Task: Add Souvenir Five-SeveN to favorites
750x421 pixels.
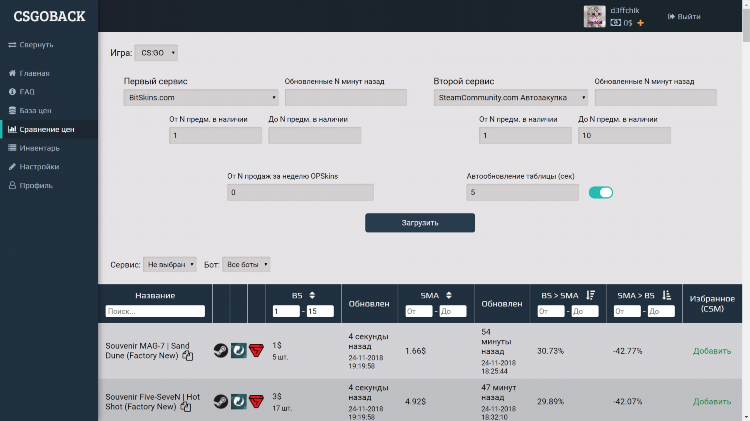Action: (x=712, y=401)
